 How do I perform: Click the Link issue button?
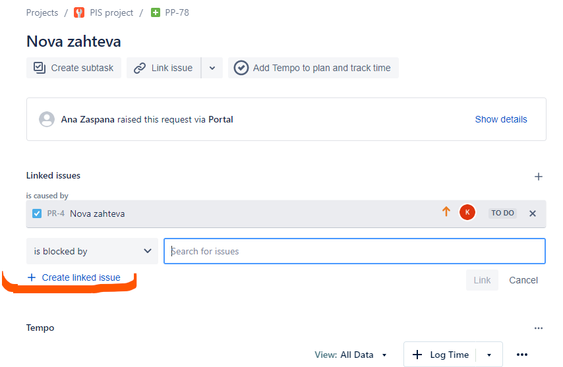pos(163,68)
